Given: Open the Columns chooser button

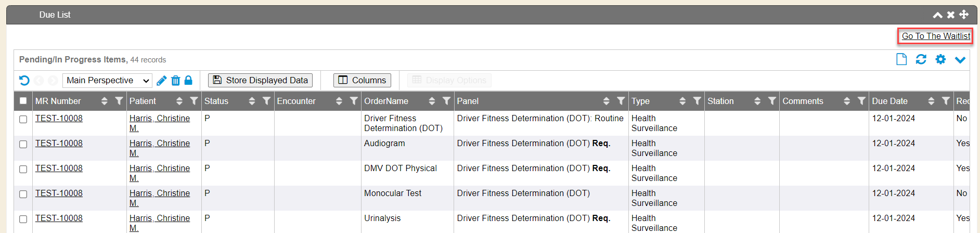Looking at the screenshot, I should click(362, 80).
